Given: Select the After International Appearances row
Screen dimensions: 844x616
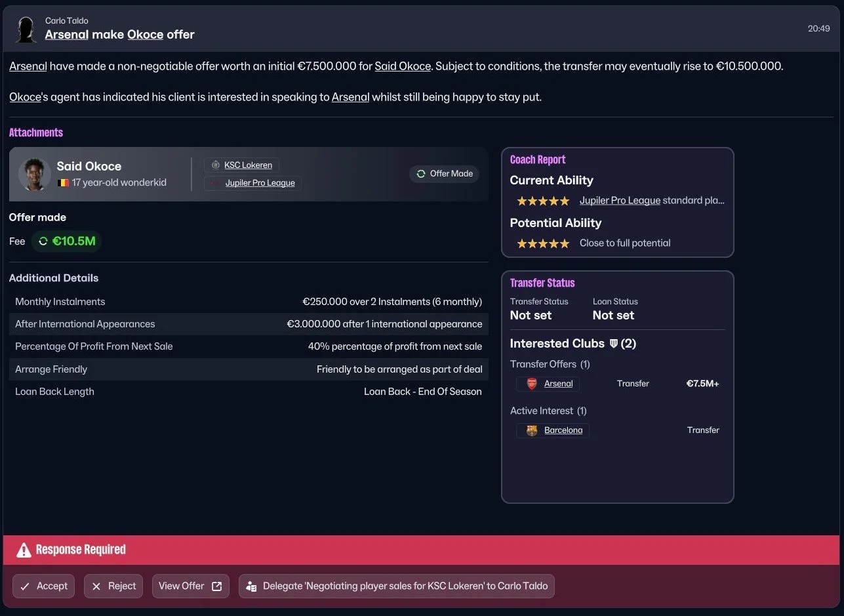Looking at the screenshot, I should [249, 324].
